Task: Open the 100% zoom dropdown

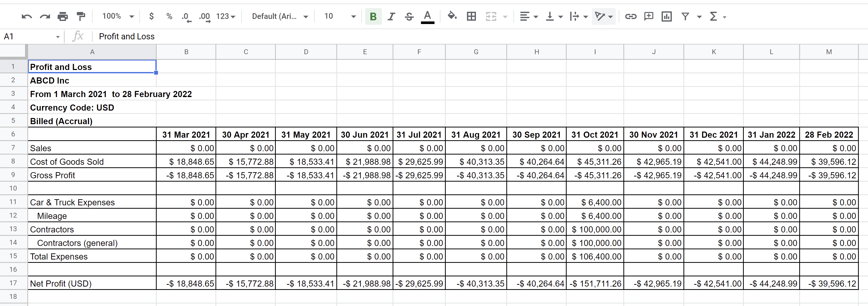Action: [x=118, y=16]
